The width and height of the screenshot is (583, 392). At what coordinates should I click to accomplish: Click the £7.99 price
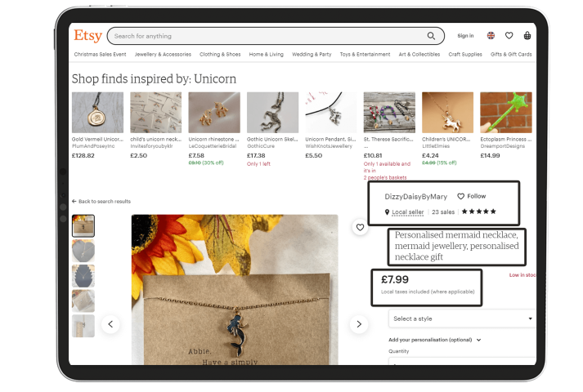click(395, 279)
